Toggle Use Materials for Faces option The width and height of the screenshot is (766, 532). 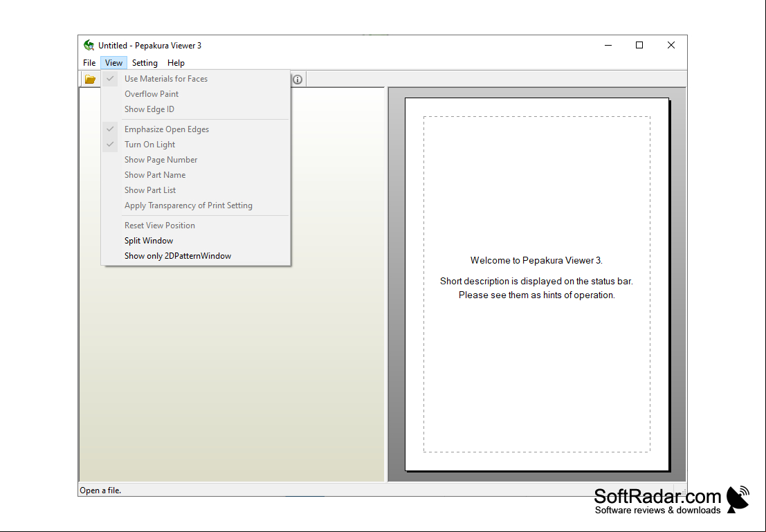195,79
